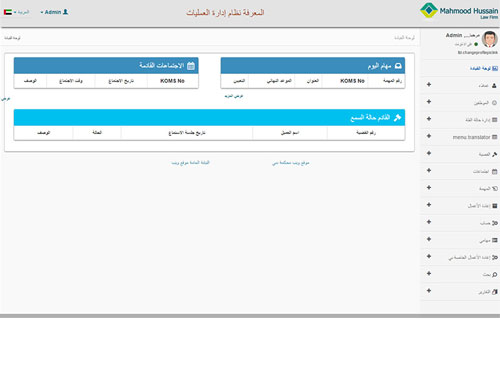Open the Public Prosecution website link
Image resolution: width=500 pixels, height=386 pixels.
tap(190, 163)
